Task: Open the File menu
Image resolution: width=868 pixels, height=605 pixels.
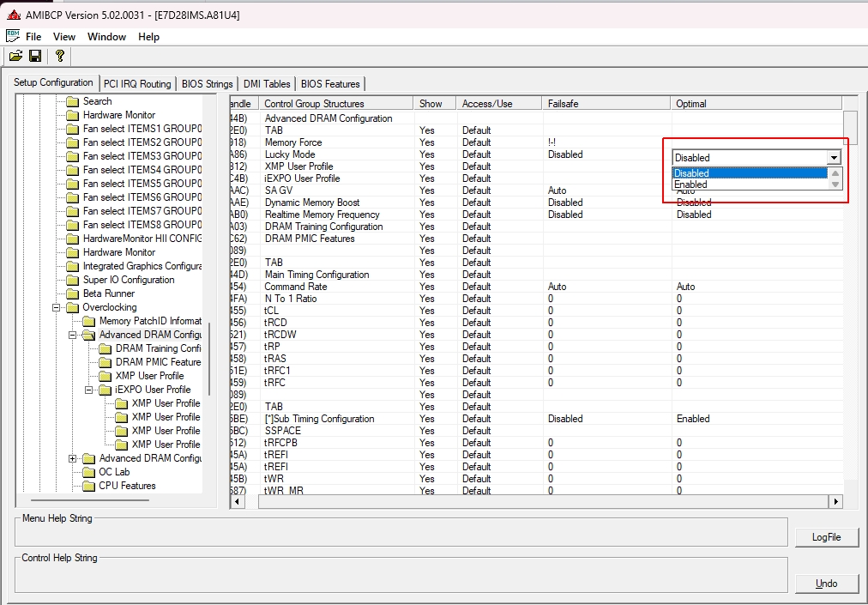Action: [33, 37]
